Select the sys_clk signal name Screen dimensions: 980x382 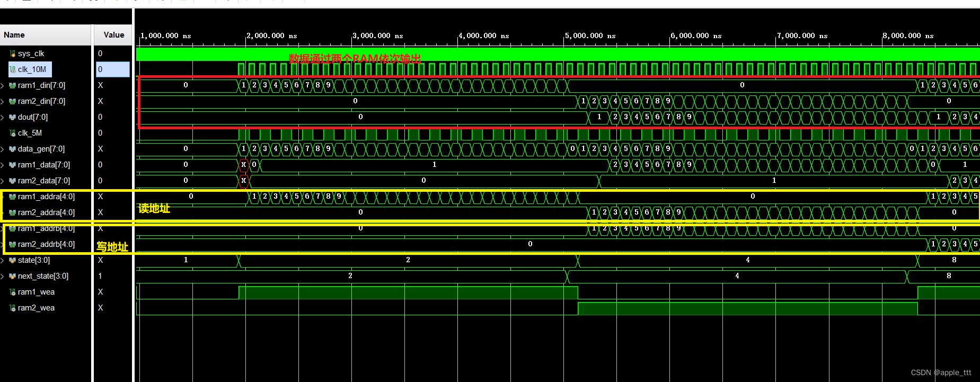point(31,54)
